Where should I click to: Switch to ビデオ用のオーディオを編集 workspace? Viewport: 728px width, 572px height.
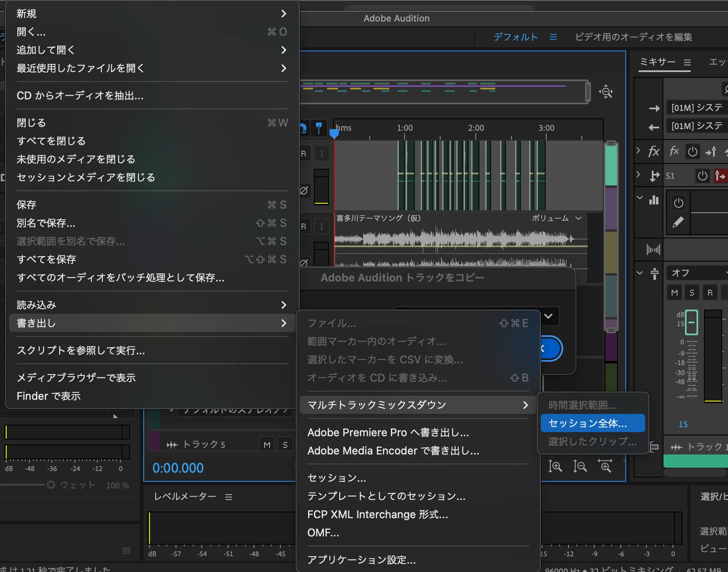(x=634, y=37)
